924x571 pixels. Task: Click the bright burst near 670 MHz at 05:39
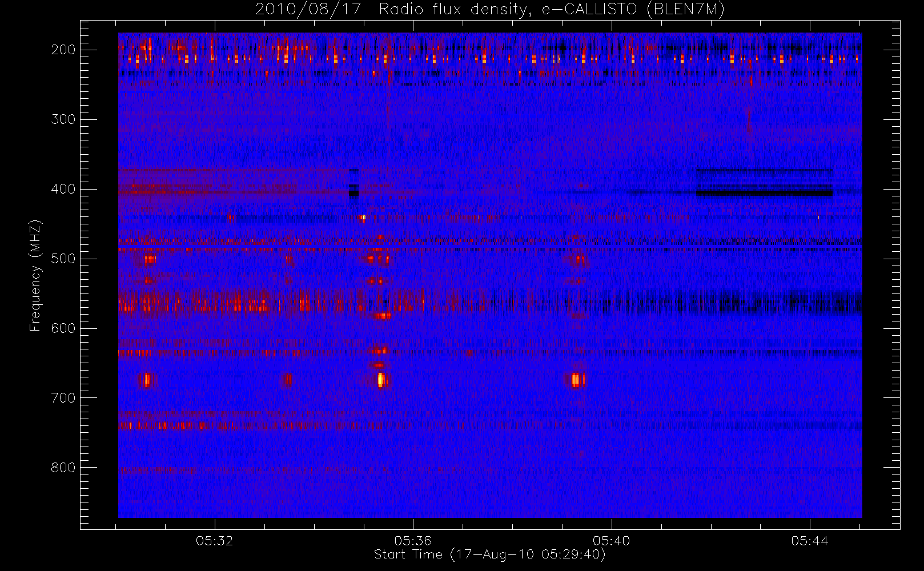pos(578,380)
